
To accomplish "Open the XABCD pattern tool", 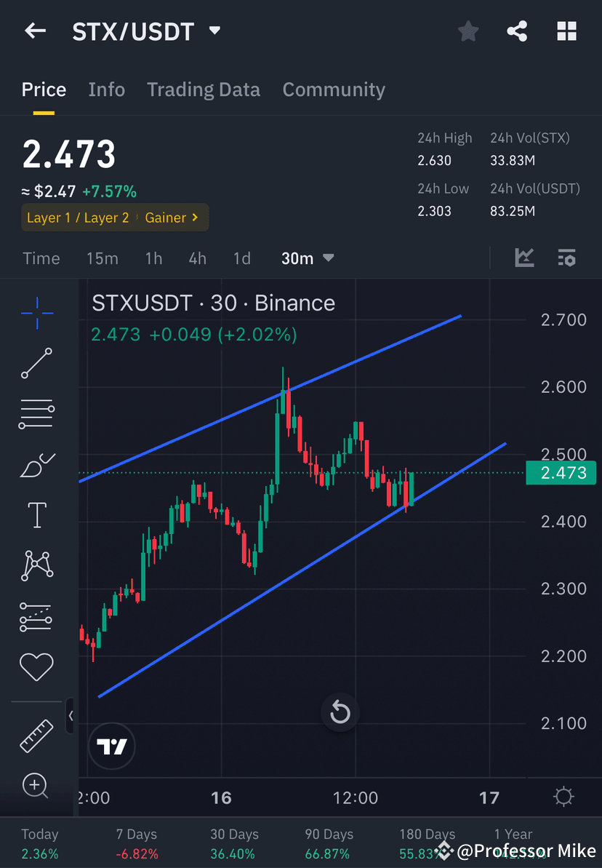I will pyautogui.click(x=36, y=565).
